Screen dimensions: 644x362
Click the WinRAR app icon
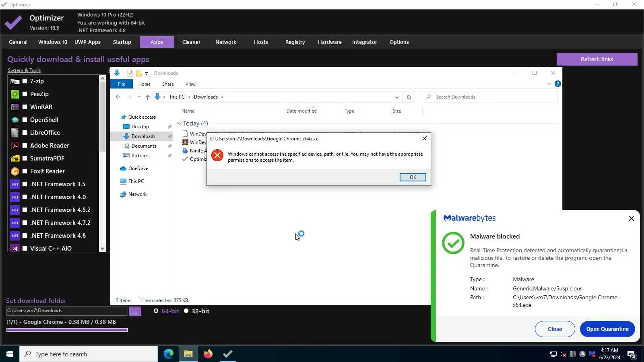coord(15,107)
